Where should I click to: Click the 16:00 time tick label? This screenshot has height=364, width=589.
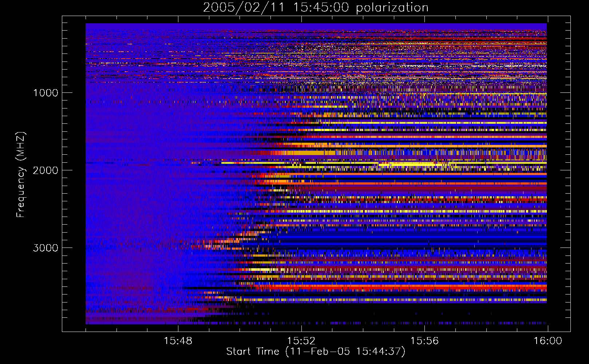click(x=548, y=341)
